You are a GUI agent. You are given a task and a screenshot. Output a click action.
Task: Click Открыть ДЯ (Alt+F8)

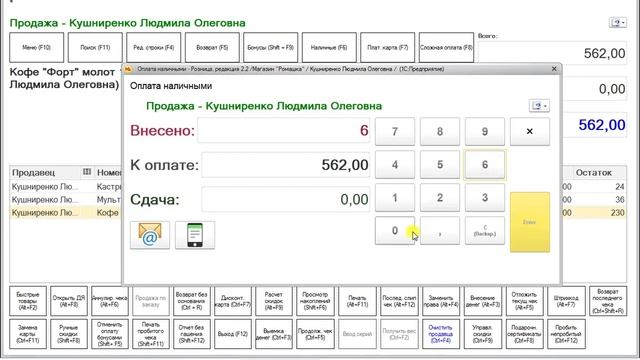pyautogui.click(x=69, y=301)
